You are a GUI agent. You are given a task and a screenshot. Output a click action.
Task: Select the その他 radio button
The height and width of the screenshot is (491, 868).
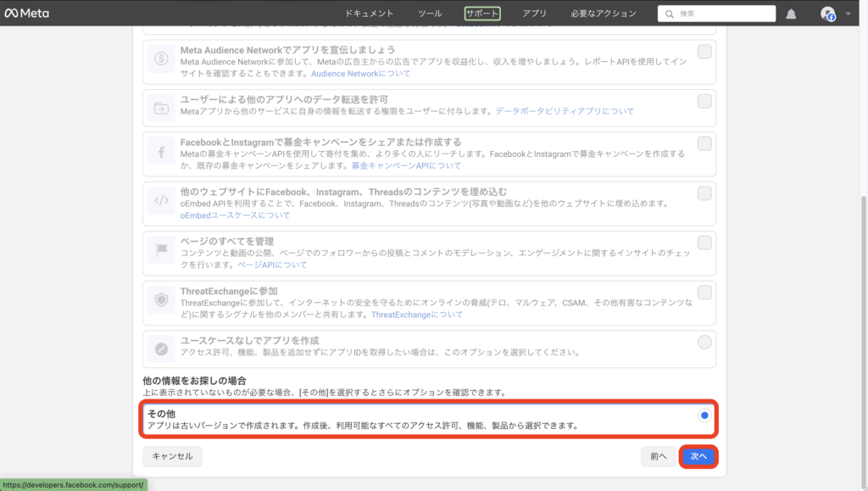704,416
